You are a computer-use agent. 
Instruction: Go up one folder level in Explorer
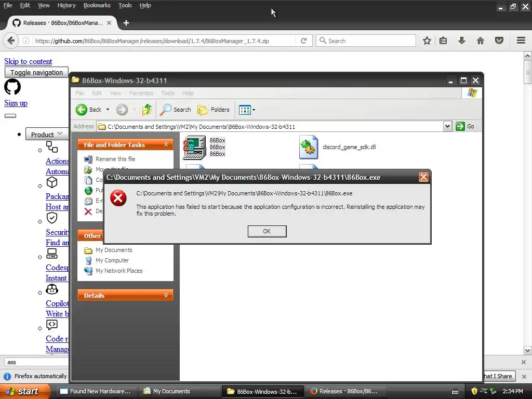pyautogui.click(x=147, y=110)
